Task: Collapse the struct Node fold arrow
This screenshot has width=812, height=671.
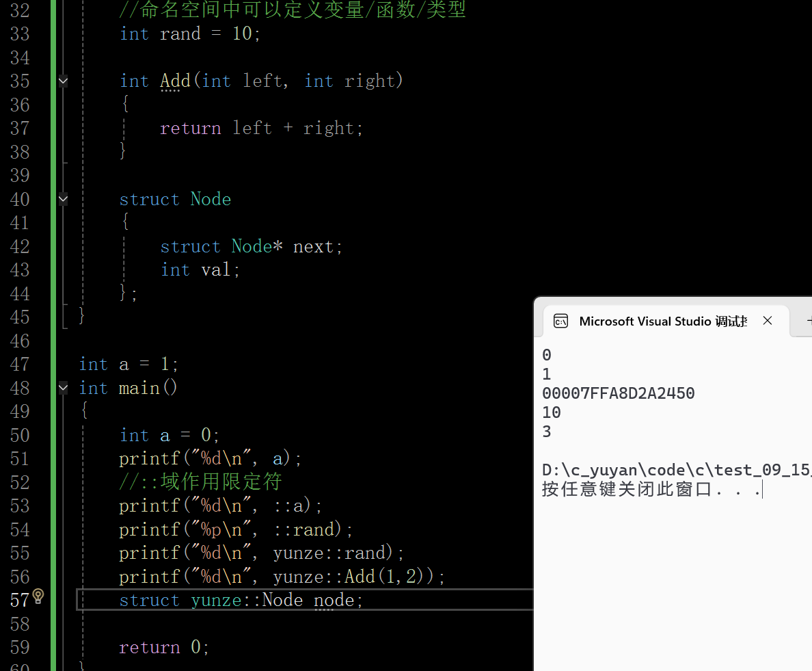Action: 63,199
